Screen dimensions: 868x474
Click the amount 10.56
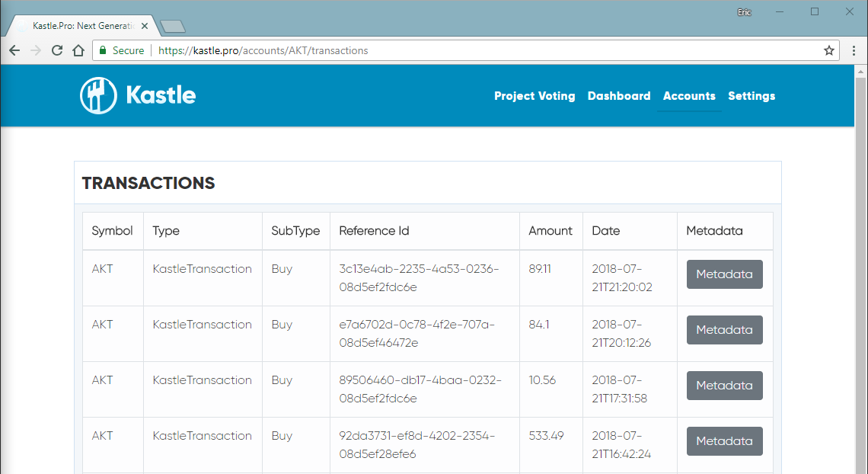pyautogui.click(x=542, y=380)
